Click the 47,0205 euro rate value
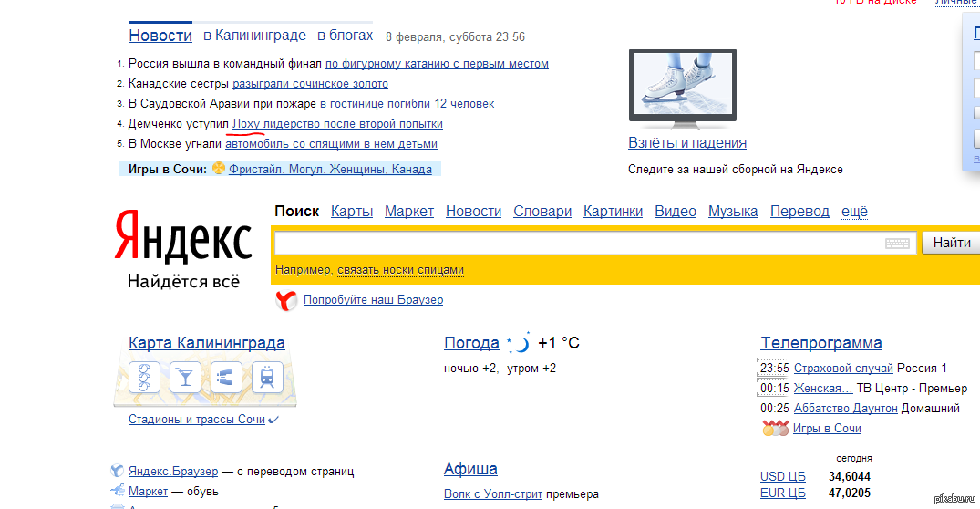Viewport: 980px width, 509px height. (850, 493)
